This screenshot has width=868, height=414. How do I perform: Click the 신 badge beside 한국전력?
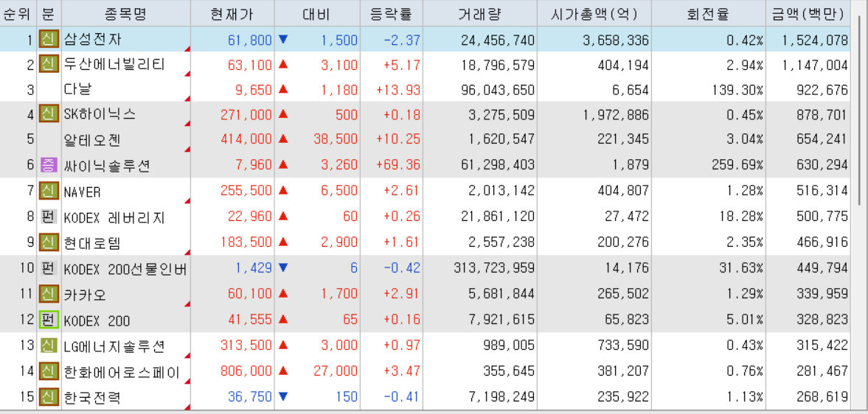point(49,397)
